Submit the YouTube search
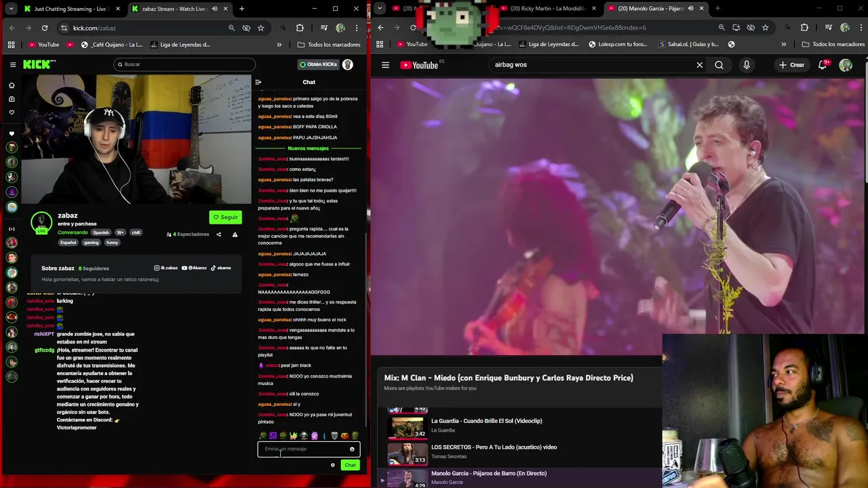Screen dimensions: 868x488 (719, 65)
